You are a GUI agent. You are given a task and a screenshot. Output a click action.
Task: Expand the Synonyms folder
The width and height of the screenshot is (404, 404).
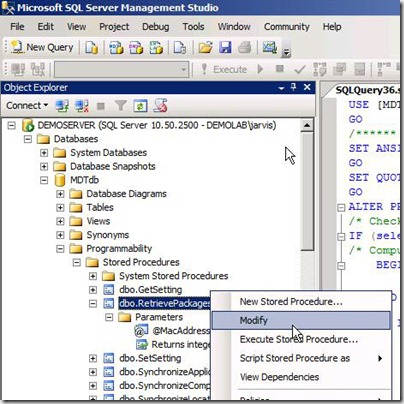coord(60,235)
